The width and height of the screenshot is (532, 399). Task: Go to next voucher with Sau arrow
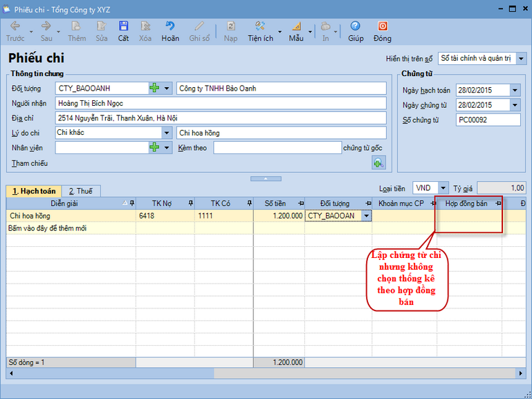click(46, 26)
